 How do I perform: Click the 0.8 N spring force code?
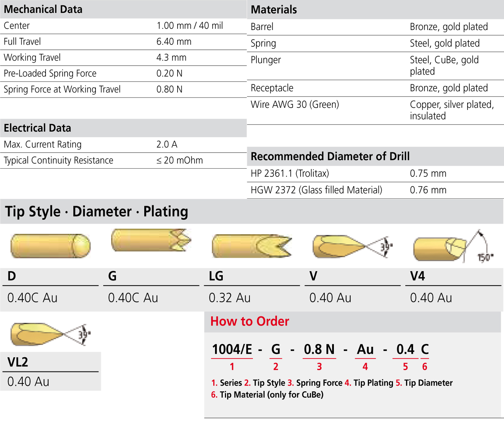click(319, 350)
